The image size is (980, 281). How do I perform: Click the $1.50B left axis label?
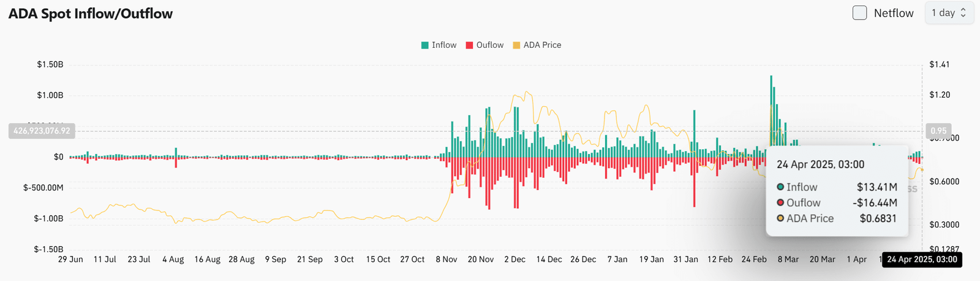click(x=50, y=64)
